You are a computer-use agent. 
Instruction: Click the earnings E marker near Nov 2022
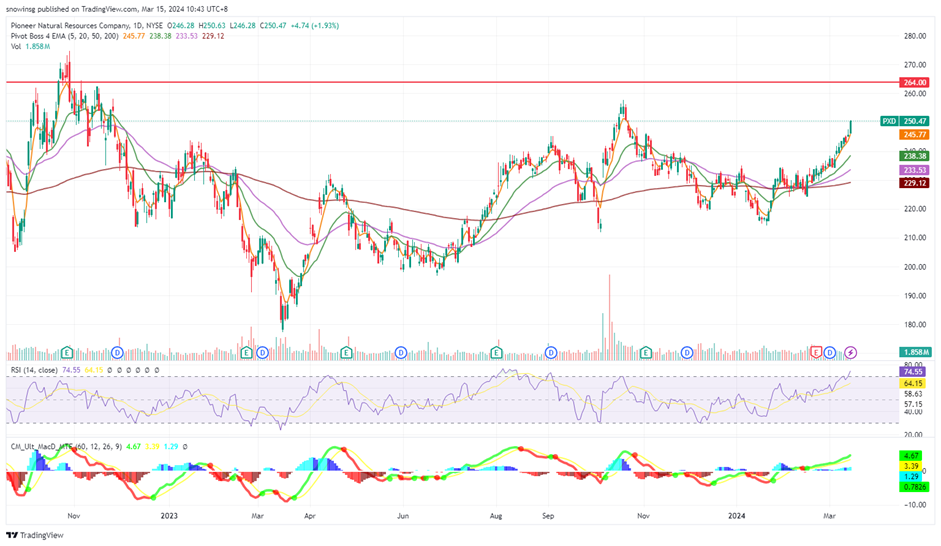[x=67, y=353]
